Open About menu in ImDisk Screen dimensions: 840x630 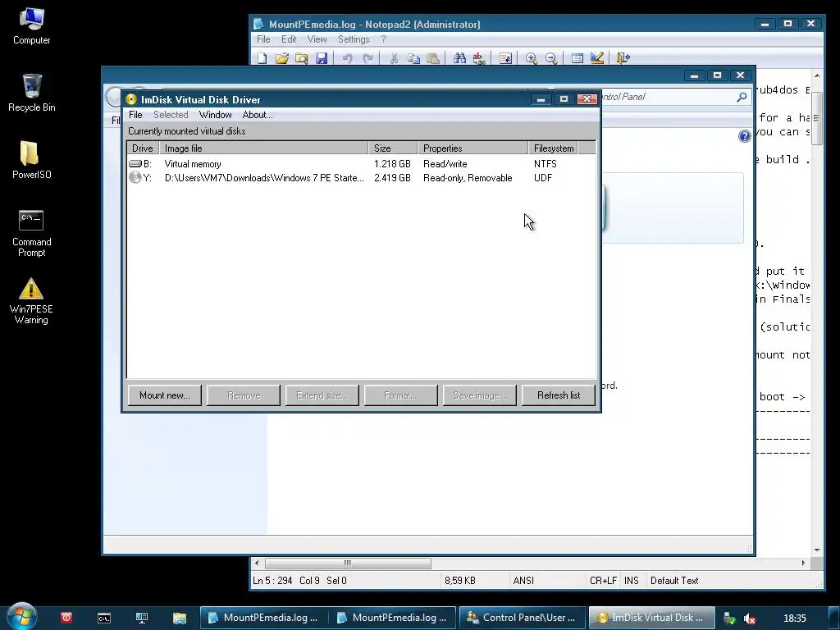pyautogui.click(x=257, y=115)
